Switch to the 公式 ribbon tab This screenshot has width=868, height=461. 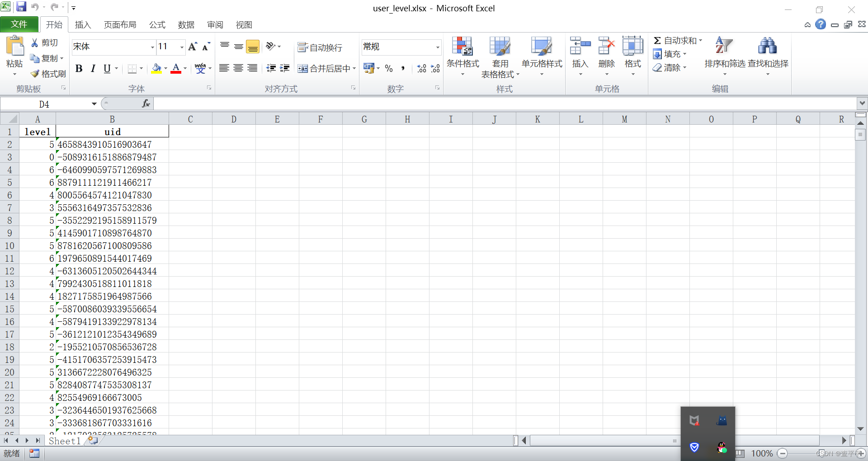(157, 25)
